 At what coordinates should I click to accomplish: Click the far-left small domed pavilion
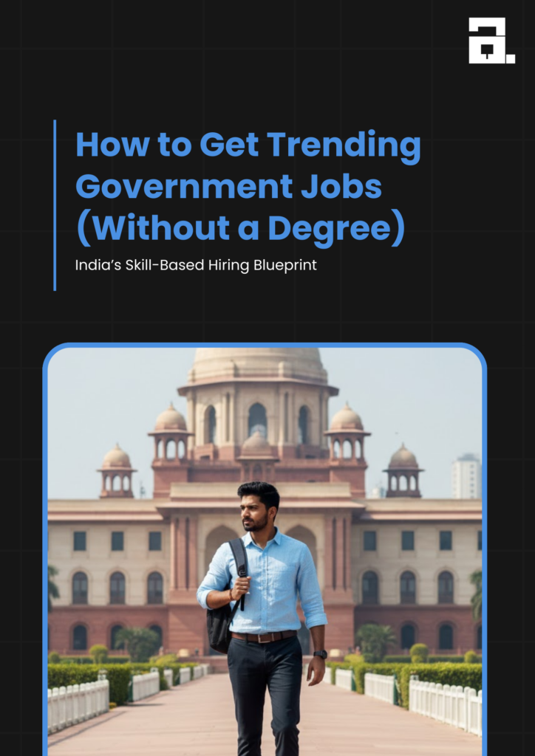click(117, 472)
